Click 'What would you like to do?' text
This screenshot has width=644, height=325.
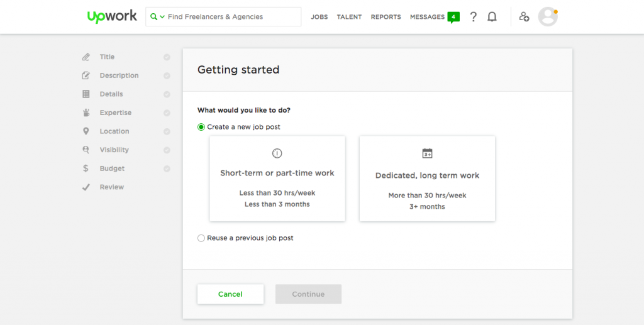[243, 110]
